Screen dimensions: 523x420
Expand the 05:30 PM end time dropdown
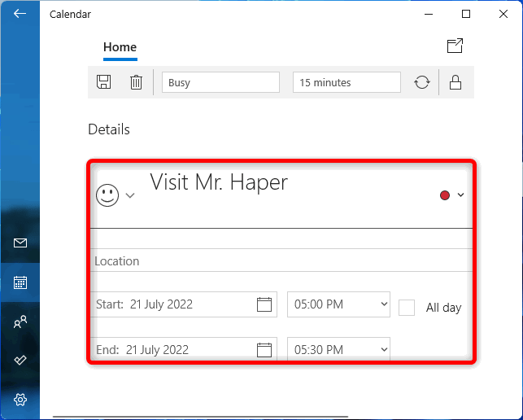coord(338,349)
